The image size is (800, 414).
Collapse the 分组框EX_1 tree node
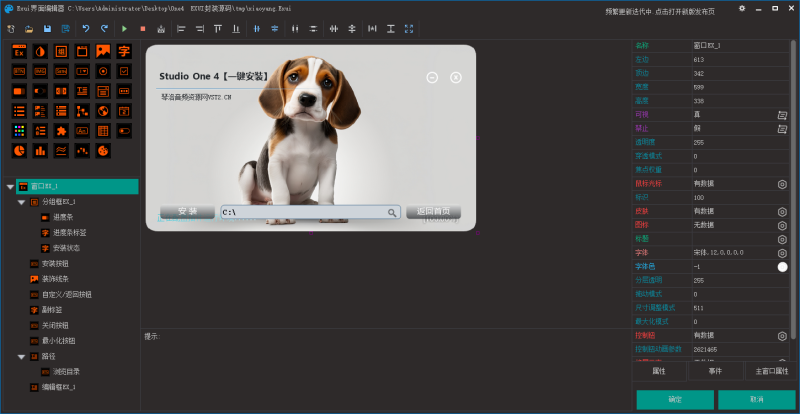pos(21,202)
